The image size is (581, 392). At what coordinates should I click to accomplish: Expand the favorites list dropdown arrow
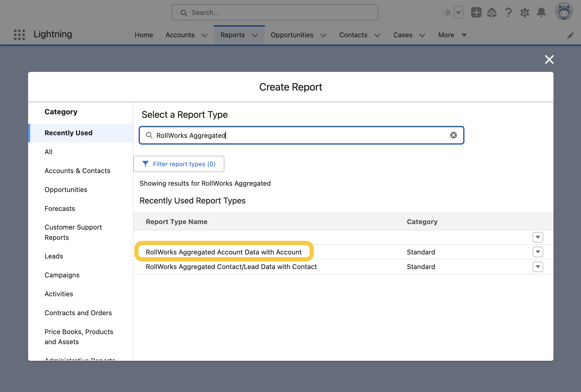click(459, 13)
